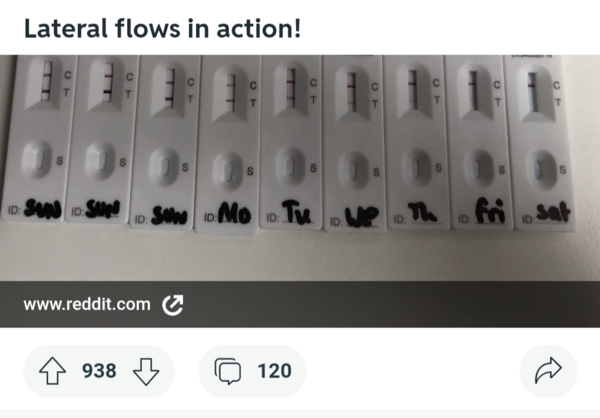Open the "Lateral flows in action!" title

click(162, 29)
